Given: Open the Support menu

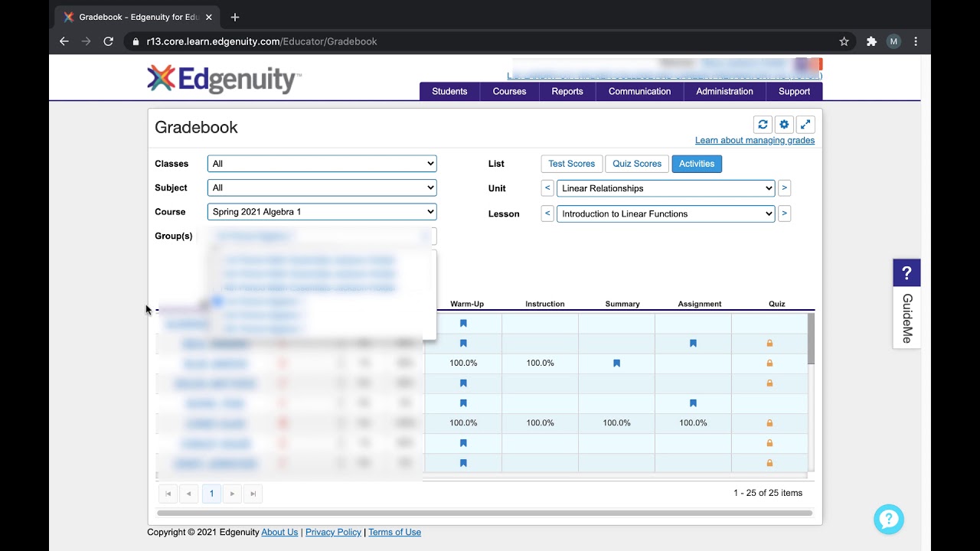Looking at the screenshot, I should click(794, 91).
